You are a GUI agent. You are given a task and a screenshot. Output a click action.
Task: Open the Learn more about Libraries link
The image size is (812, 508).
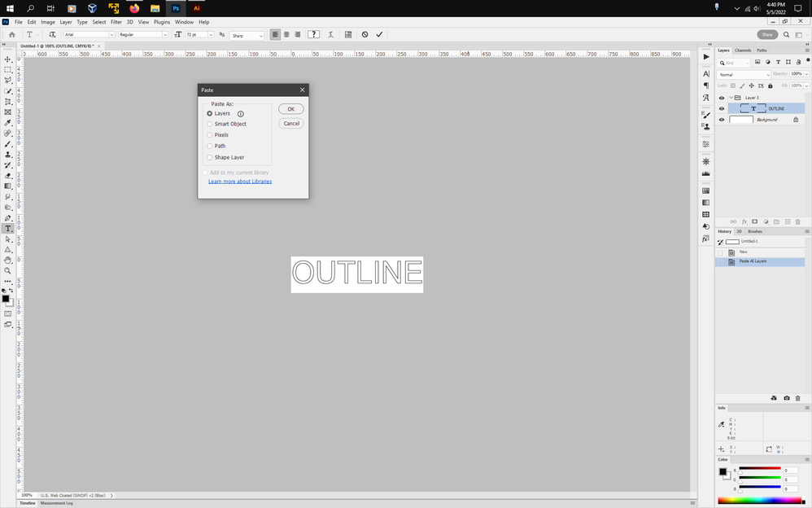click(239, 181)
